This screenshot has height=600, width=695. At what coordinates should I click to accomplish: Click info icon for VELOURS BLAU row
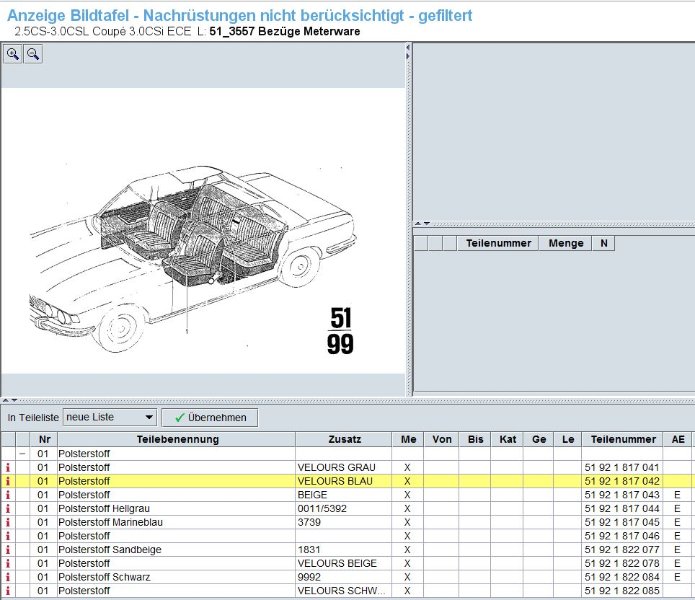tap(8, 481)
